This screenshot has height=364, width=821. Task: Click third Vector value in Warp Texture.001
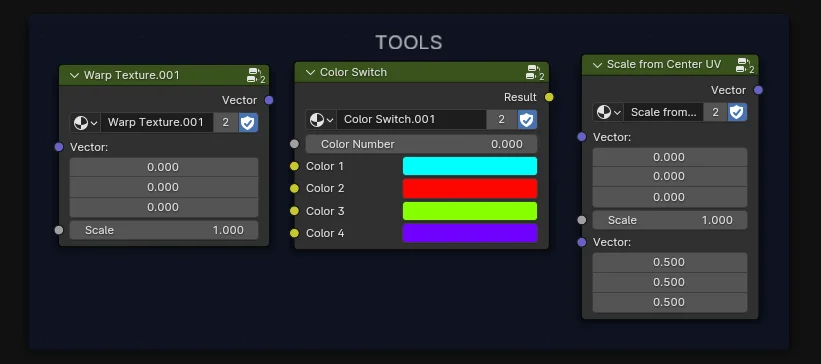164,207
